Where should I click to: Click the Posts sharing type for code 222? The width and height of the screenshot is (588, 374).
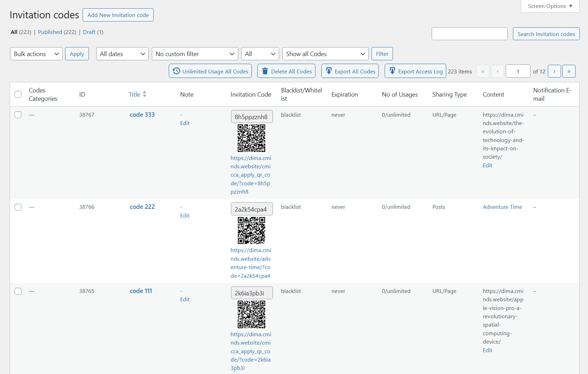pyautogui.click(x=439, y=207)
